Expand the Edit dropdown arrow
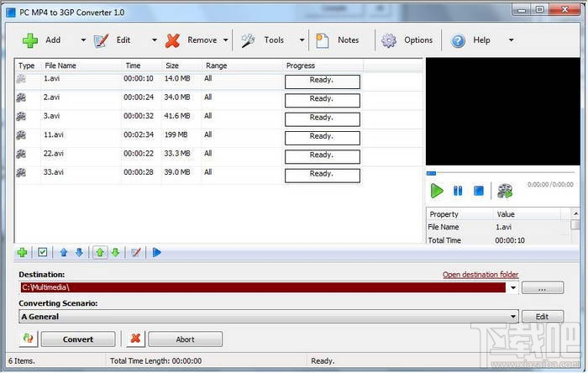This screenshot has height=373, width=588. pos(154,40)
